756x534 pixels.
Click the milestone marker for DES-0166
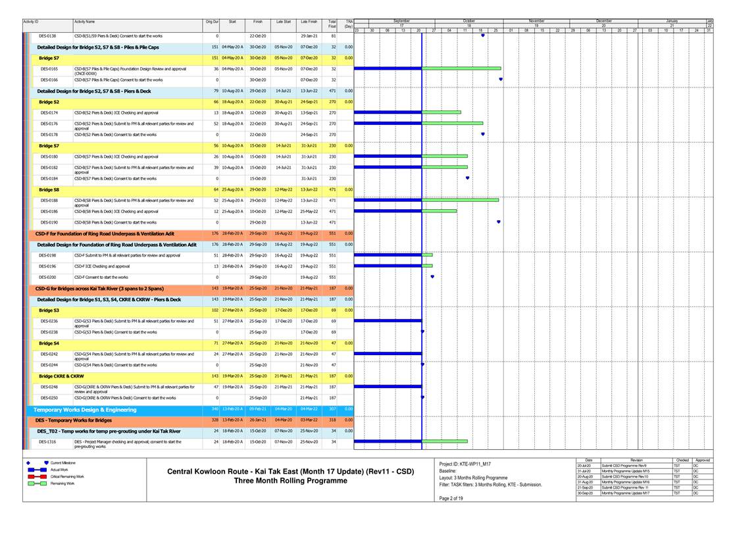501,80
